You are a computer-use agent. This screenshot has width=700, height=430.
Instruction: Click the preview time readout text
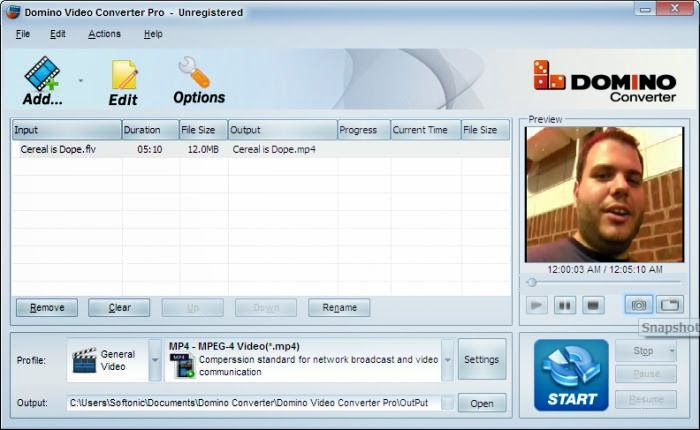(605, 270)
